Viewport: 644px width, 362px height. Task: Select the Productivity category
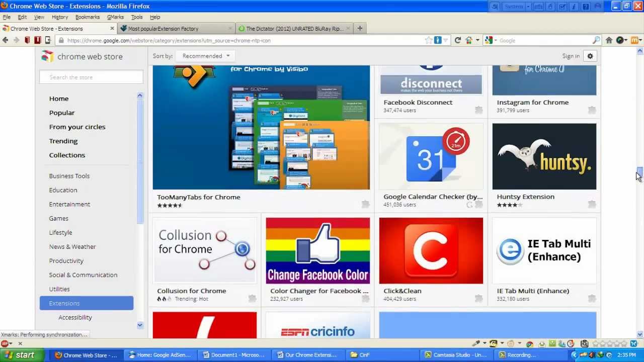(66, 260)
